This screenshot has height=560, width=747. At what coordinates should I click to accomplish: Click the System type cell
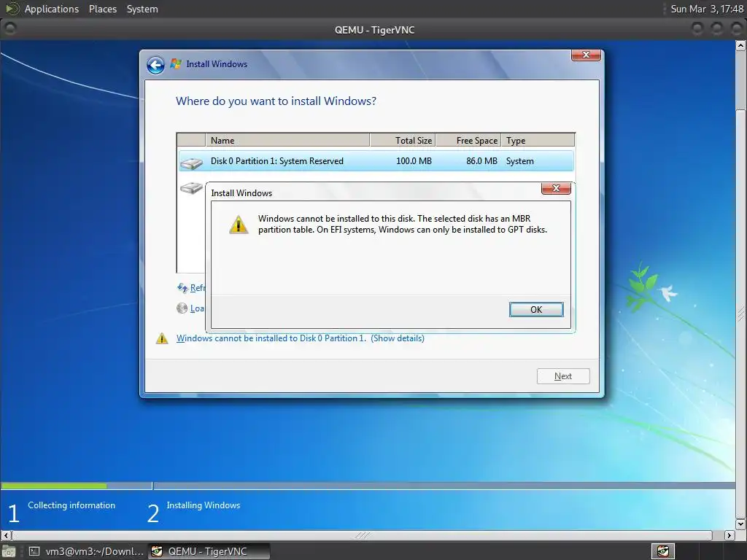click(x=519, y=161)
